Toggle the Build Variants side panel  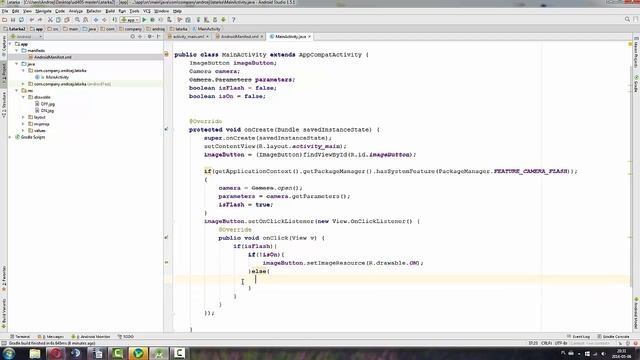pyautogui.click(x=4, y=313)
